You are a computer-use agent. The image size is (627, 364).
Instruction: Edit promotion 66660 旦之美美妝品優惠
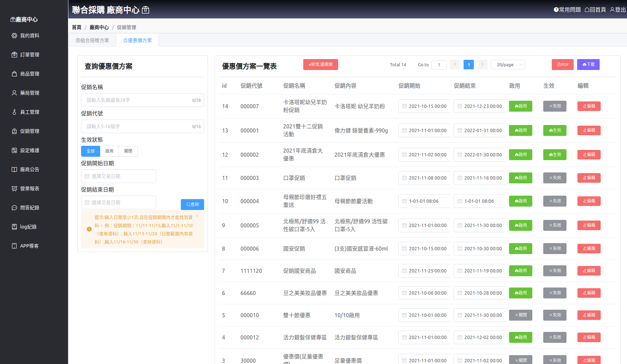pyautogui.click(x=589, y=293)
